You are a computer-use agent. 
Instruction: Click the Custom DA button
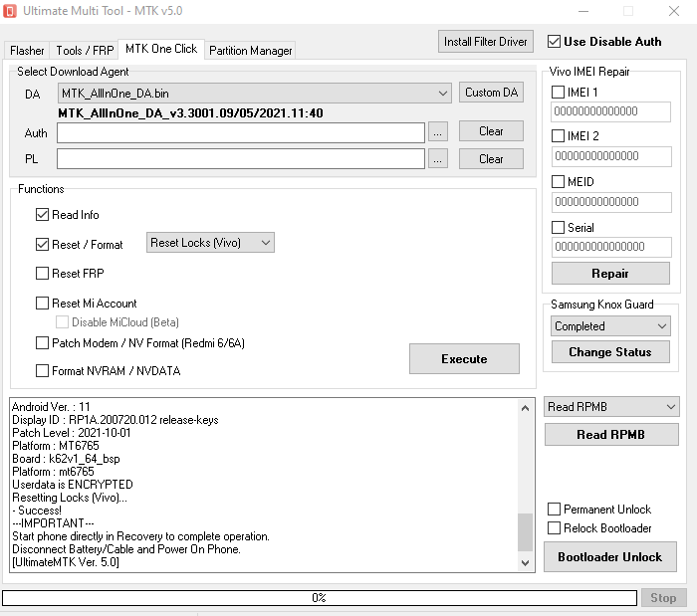click(x=491, y=92)
